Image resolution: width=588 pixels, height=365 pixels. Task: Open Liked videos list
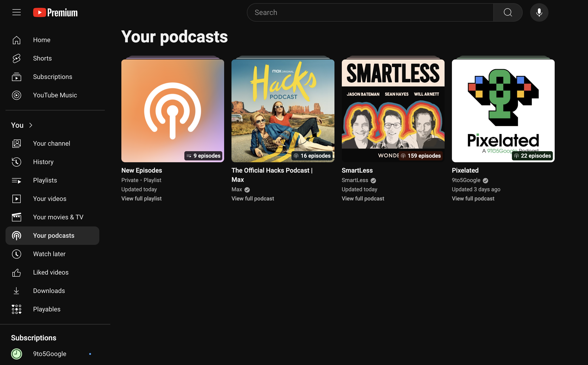point(51,272)
